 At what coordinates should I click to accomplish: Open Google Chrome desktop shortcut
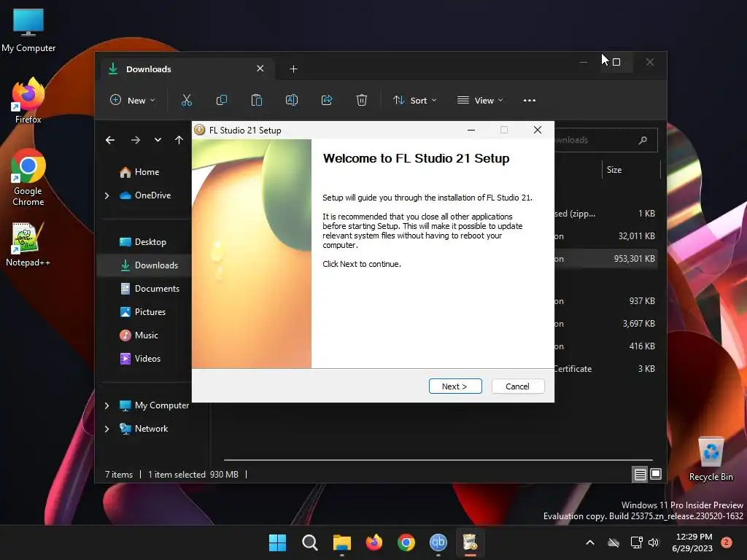(28, 177)
